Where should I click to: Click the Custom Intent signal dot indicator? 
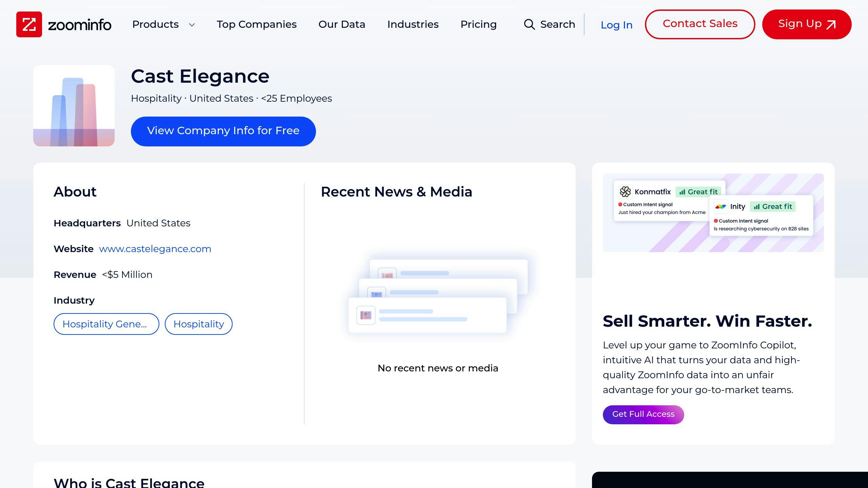pyautogui.click(x=620, y=204)
